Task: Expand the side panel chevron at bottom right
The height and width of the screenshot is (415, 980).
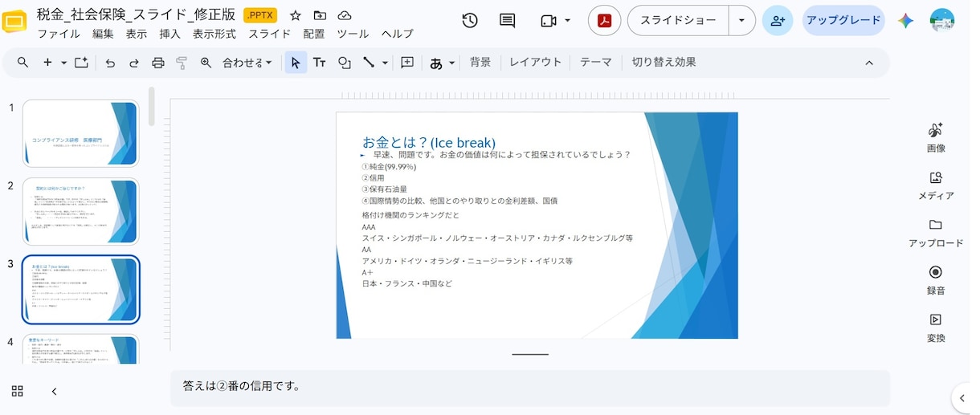Action: click(x=962, y=397)
